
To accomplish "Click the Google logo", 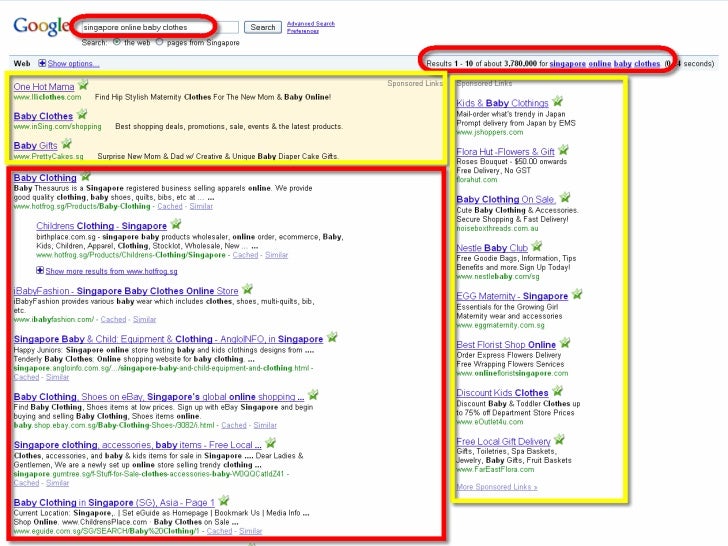I will 42,26.
